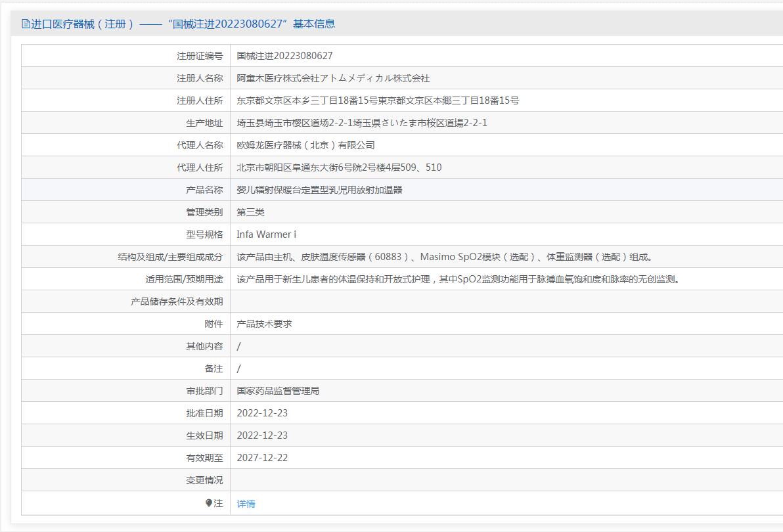Open the 详情 link
Screen dimensions: 783x532
[246, 504]
